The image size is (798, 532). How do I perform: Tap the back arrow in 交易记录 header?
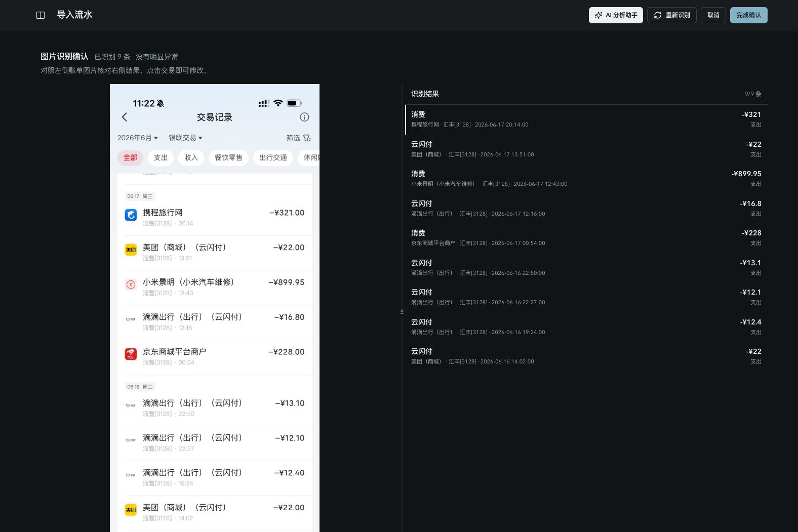coord(125,117)
